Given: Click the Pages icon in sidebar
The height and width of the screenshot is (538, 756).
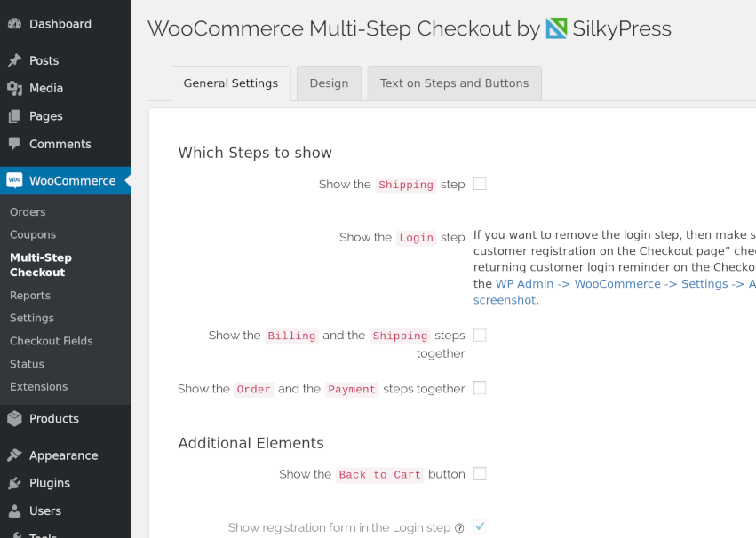Looking at the screenshot, I should pos(14,116).
